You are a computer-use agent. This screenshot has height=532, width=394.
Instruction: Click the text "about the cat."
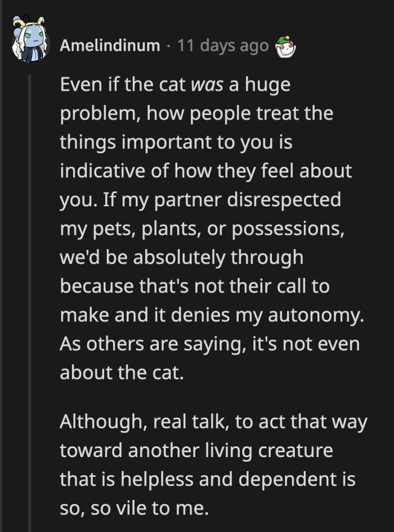click(122, 373)
